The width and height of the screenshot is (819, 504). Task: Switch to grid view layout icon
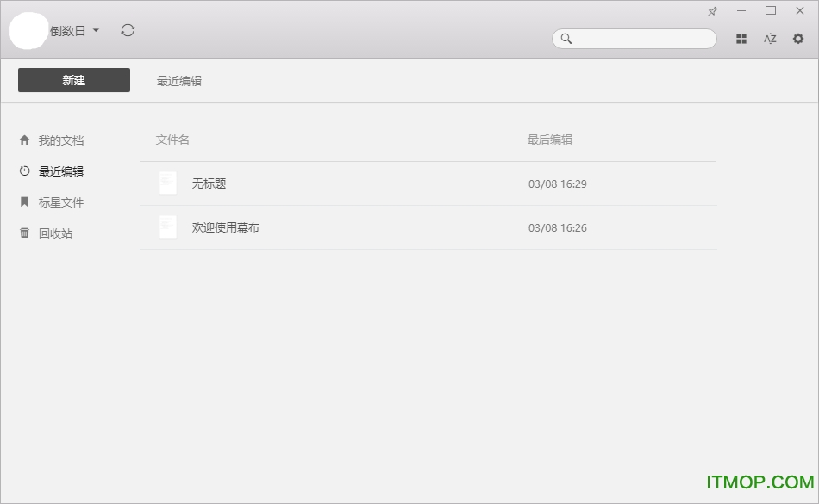coord(741,39)
